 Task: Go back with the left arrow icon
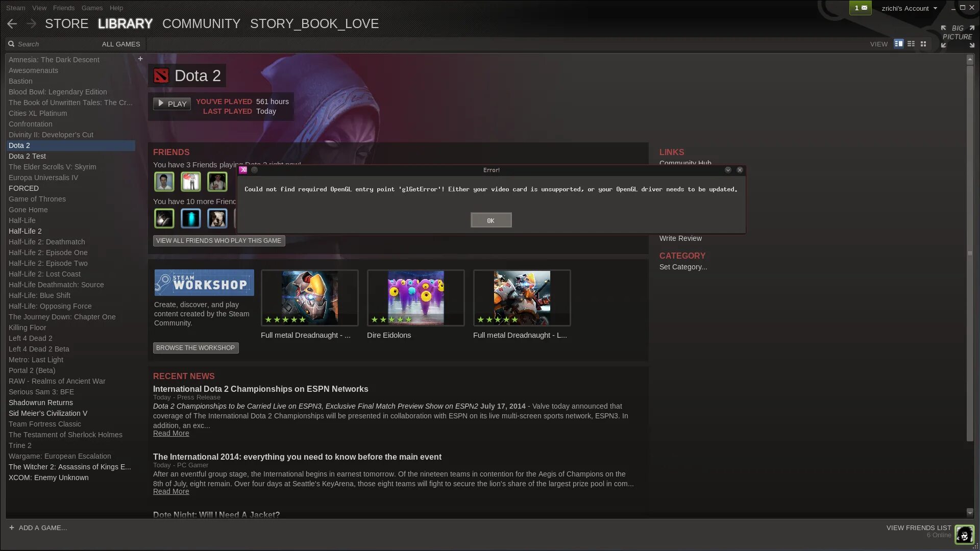(x=12, y=23)
